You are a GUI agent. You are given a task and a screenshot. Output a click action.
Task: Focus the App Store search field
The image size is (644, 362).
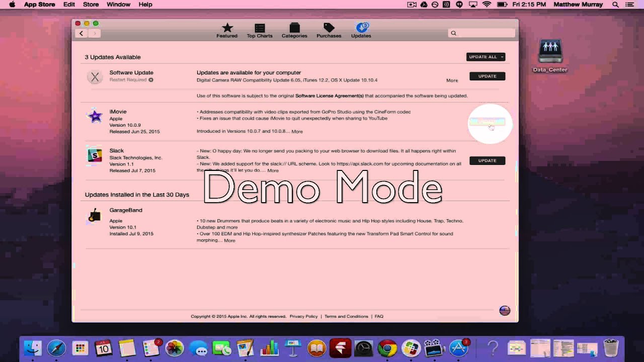pos(481,33)
